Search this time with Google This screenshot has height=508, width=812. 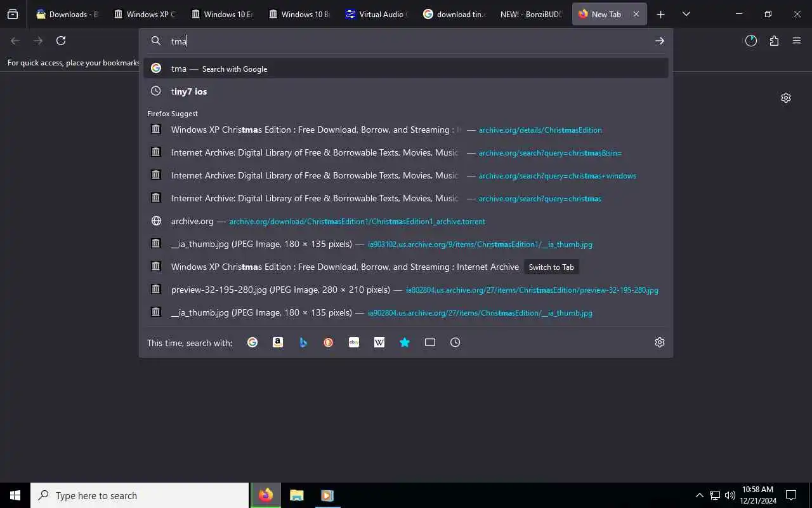pyautogui.click(x=252, y=342)
